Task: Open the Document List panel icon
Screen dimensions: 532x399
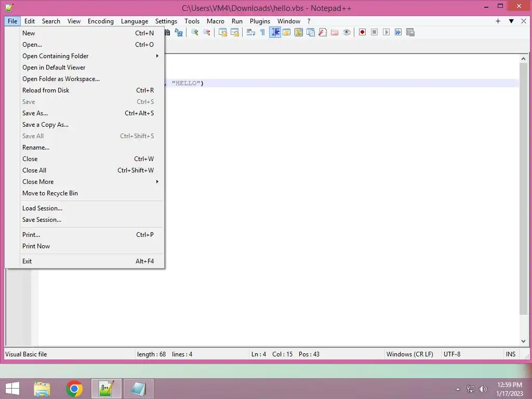Action: point(311,32)
